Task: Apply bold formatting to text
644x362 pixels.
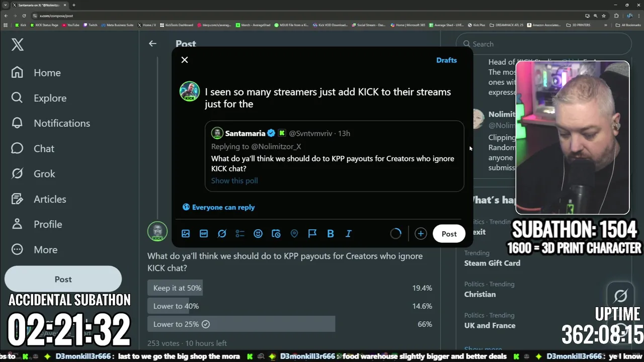Action: tap(331, 233)
